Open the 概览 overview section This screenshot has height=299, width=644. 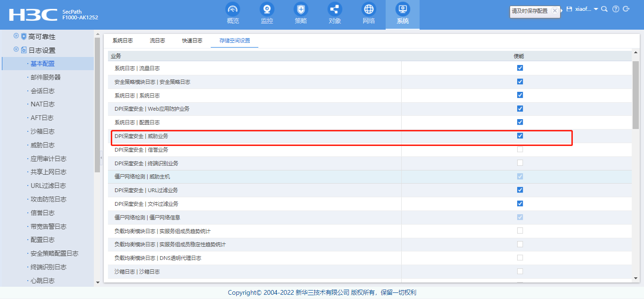pyautogui.click(x=233, y=14)
